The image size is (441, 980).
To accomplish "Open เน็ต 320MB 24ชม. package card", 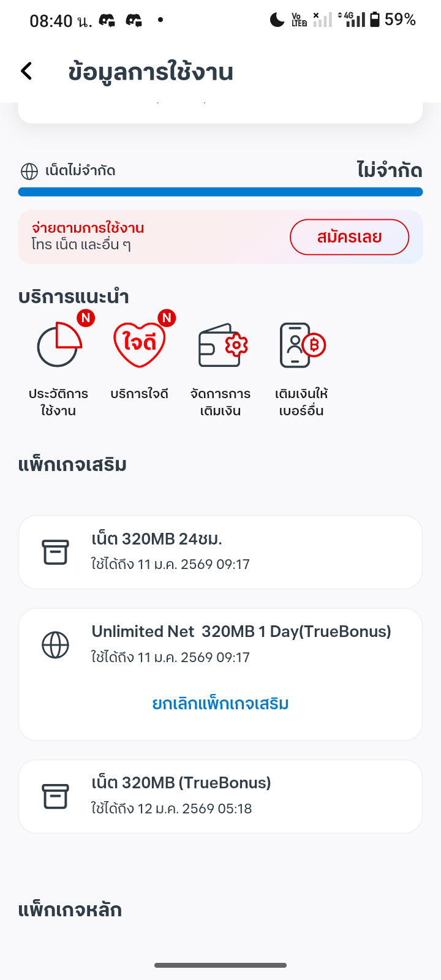I will click(x=221, y=552).
